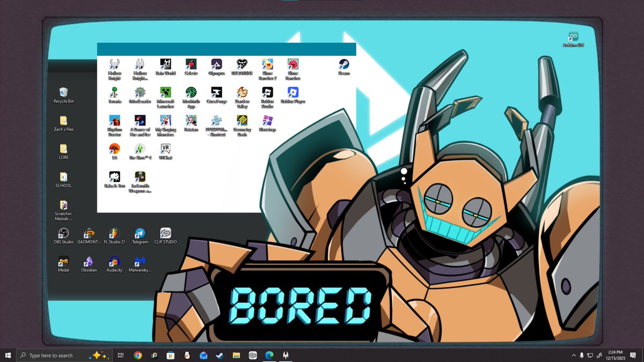644x362 pixels.
Task: Open the Rain World desktop shortcut
Action: [166, 67]
